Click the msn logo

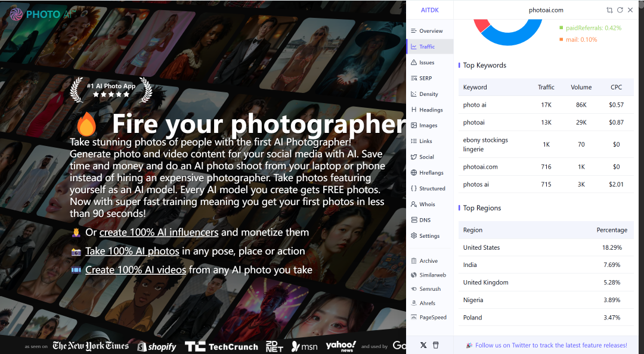tap(304, 347)
